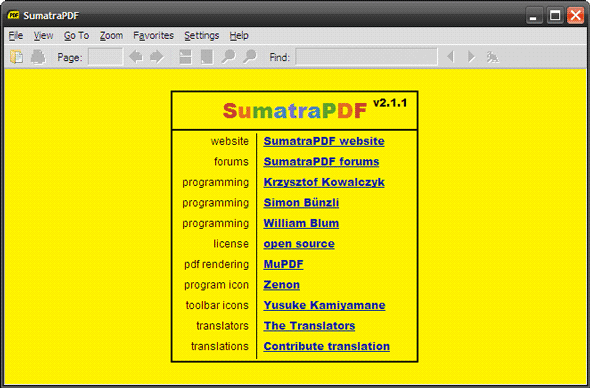Image resolution: width=590 pixels, height=388 pixels.
Task: Click the 'pdf rendering' label
Action: [x=216, y=265]
